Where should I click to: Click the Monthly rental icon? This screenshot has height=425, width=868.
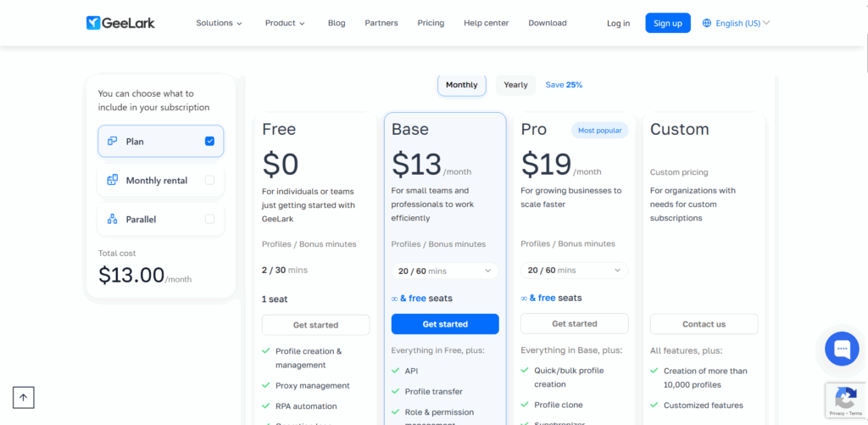point(113,180)
